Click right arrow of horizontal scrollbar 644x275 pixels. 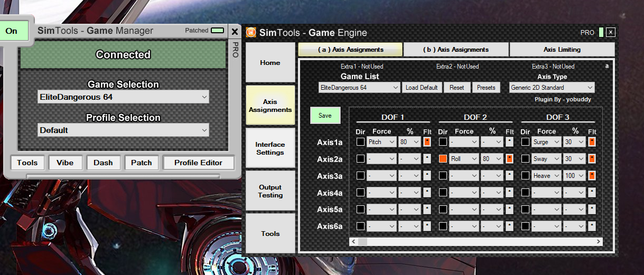[599, 241]
